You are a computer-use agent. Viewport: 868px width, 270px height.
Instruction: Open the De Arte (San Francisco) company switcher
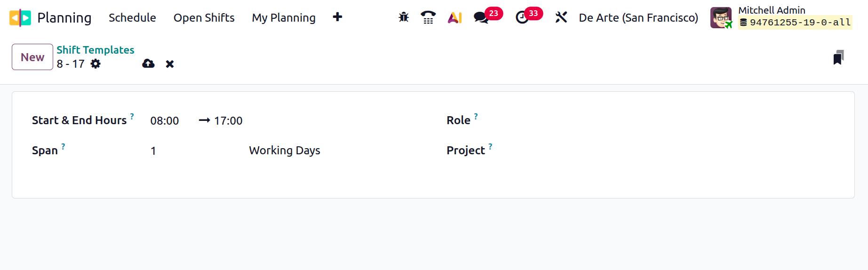(638, 18)
